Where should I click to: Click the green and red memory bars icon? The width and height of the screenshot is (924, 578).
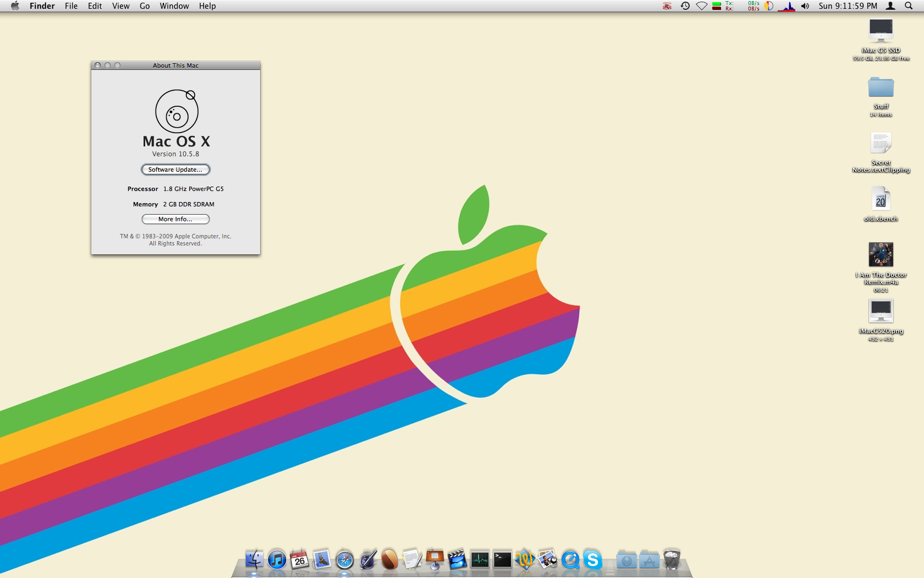click(717, 6)
